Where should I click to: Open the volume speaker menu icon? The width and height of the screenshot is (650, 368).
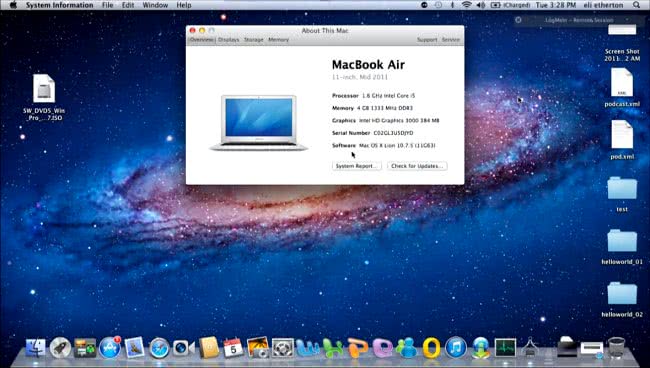coord(480,5)
